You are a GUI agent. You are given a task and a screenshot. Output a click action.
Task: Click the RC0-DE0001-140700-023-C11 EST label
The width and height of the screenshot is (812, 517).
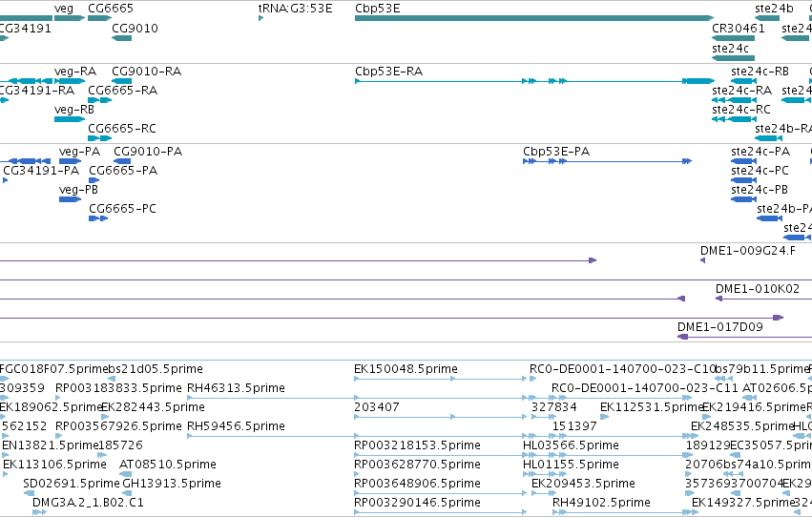coord(645,387)
